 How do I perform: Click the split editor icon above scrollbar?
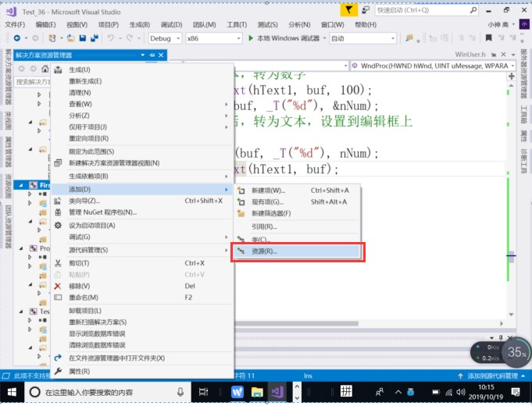click(512, 76)
